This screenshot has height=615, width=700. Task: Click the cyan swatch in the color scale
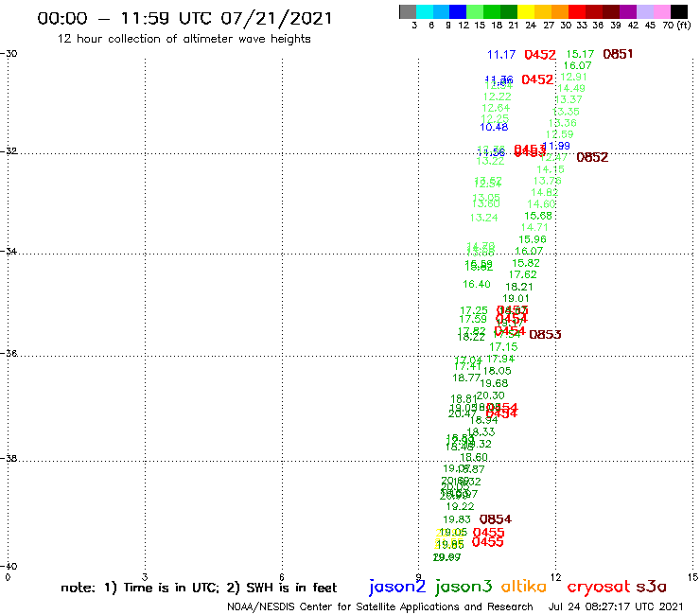pos(425,11)
